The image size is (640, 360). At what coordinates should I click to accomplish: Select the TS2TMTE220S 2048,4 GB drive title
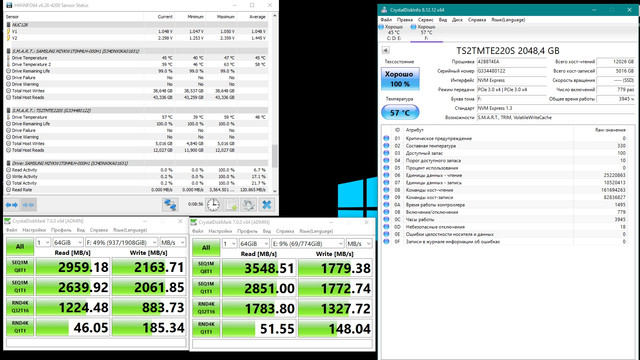508,51
